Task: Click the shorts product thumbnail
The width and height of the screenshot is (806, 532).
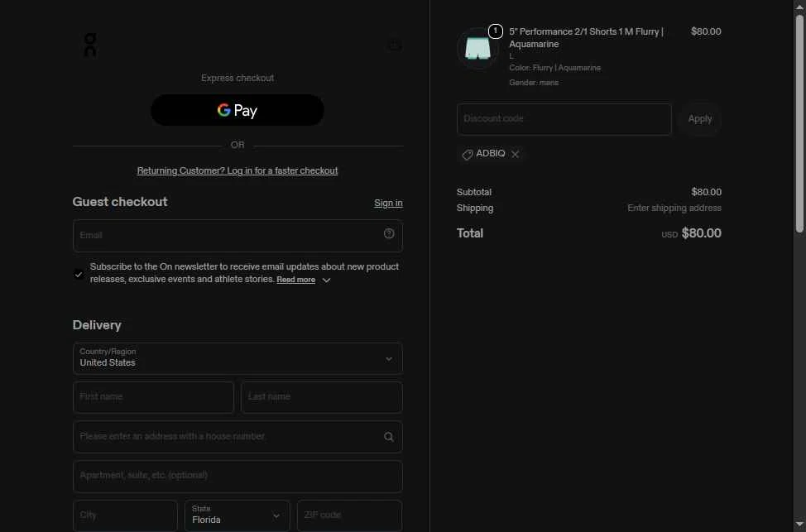Action: pos(477,48)
